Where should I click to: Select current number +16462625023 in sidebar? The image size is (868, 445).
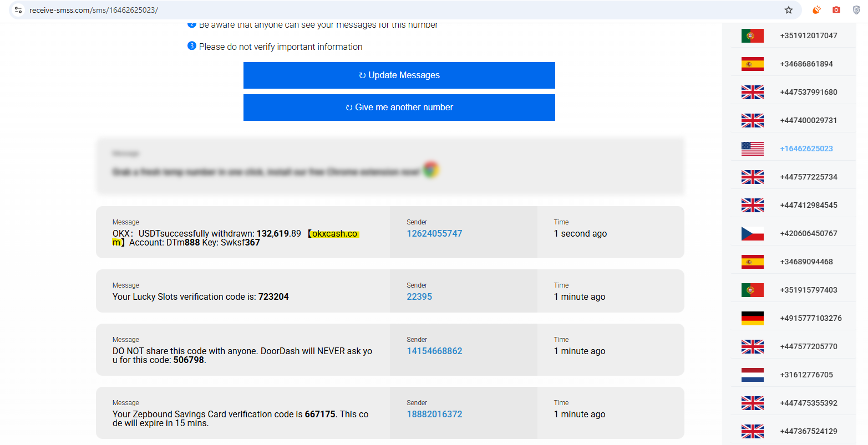pyautogui.click(x=806, y=149)
